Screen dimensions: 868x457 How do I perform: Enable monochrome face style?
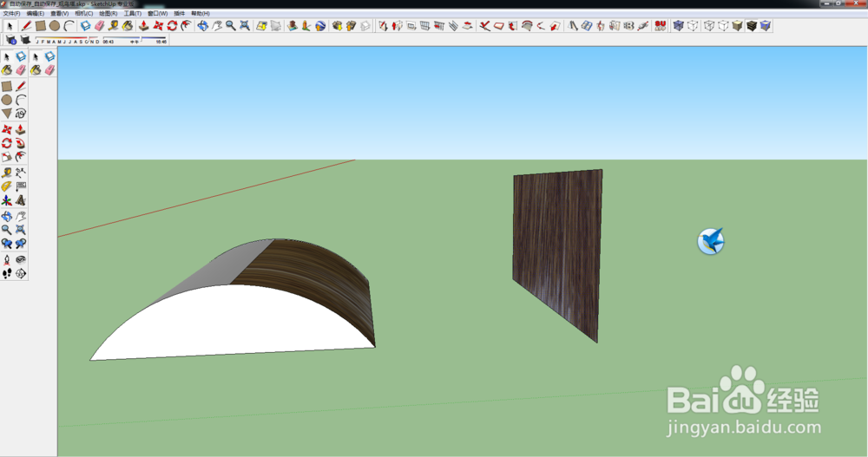click(x=765, y=26)
